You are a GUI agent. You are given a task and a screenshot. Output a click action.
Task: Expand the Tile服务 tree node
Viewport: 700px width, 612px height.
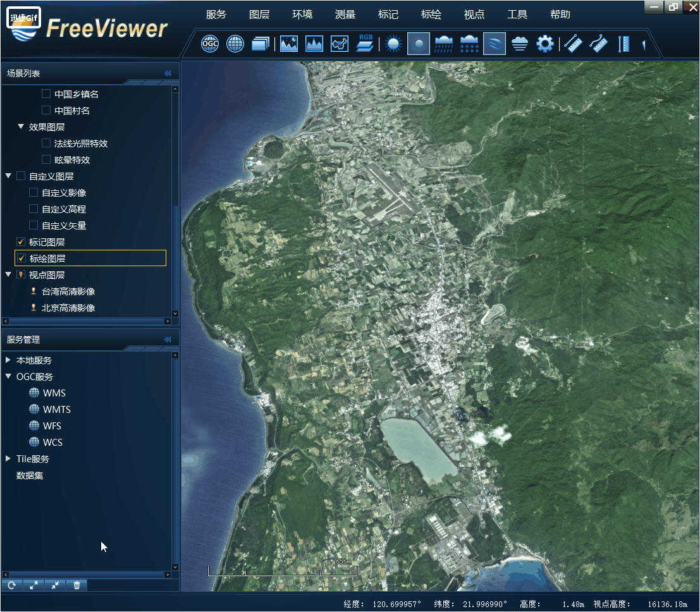click(8, 458)
